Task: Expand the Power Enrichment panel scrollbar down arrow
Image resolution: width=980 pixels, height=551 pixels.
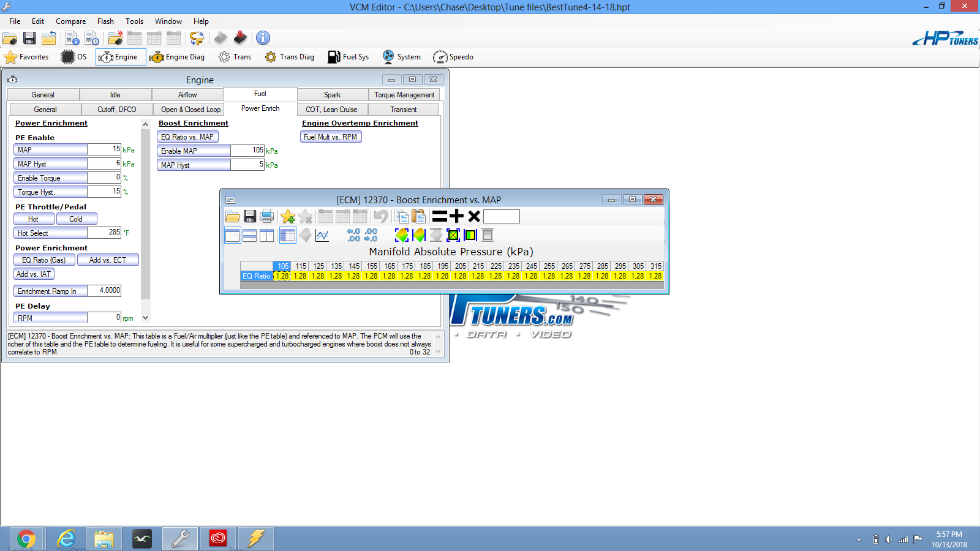Action: point(145,318)
